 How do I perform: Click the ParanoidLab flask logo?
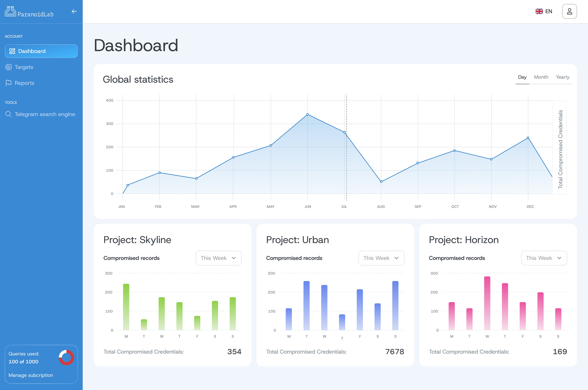point(10,11)
